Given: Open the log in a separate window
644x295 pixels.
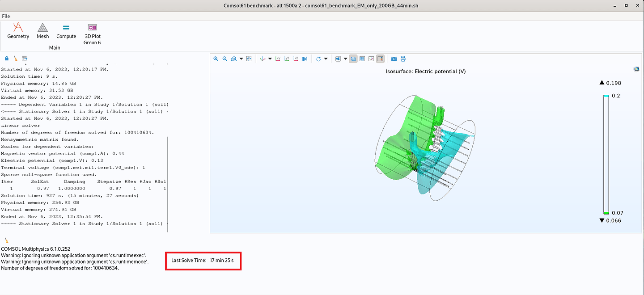Looking at the screenshot, I should click(25, 58).
